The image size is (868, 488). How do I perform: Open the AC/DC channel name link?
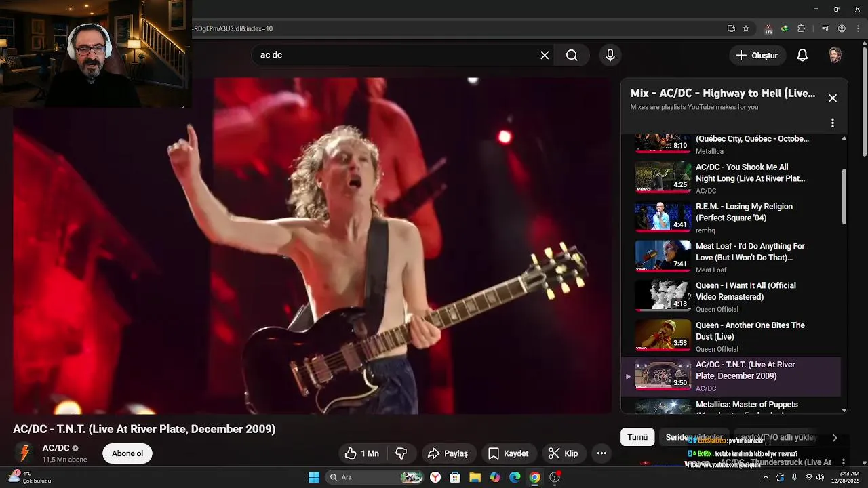click(56, 448)
